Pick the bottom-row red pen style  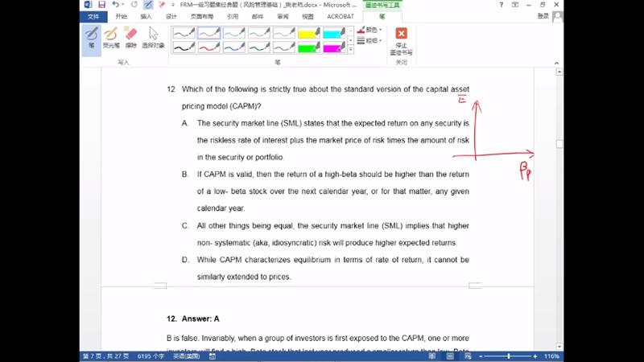208,47
